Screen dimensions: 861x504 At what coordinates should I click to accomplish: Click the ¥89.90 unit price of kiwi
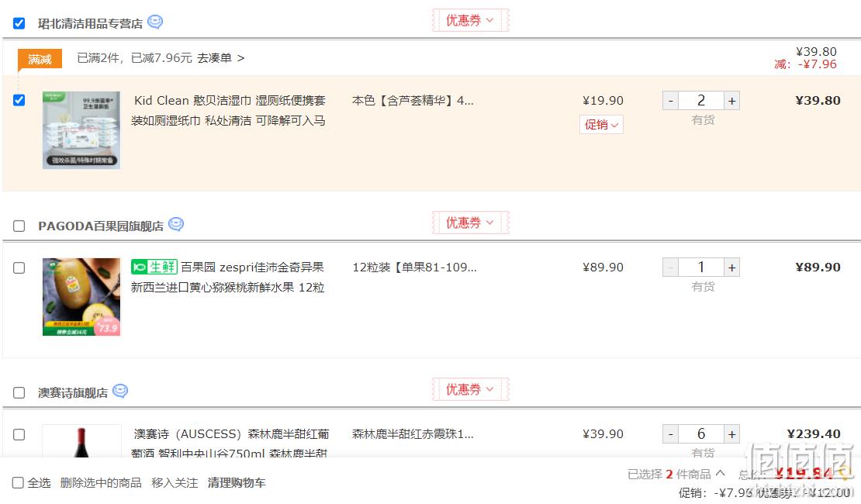click(x=603, y=268)
